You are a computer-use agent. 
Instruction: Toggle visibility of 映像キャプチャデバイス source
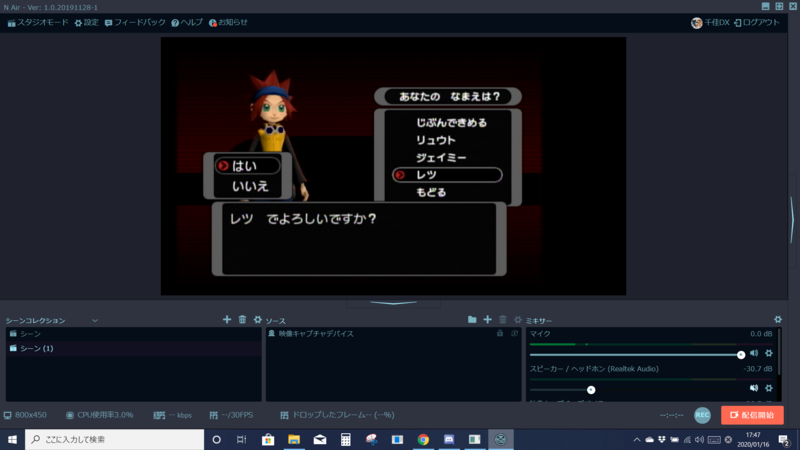click(x=514, y=333)
